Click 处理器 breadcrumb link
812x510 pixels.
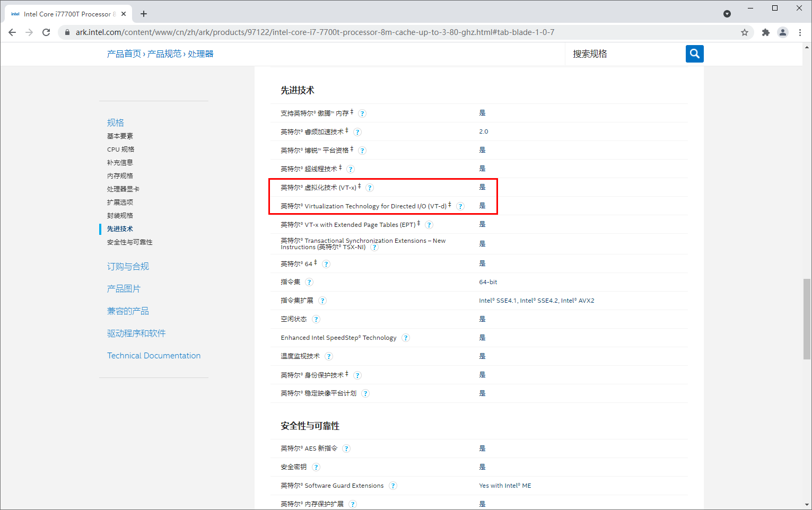[200, 54]
